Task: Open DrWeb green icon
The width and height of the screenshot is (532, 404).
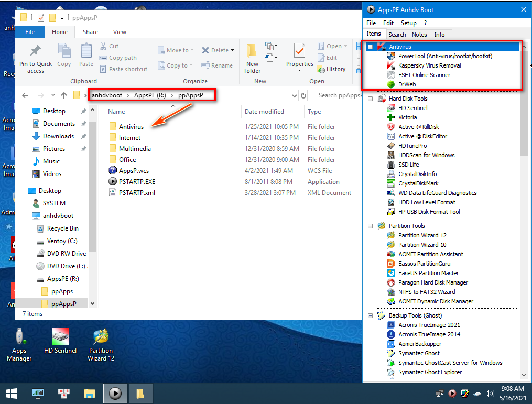Action: pos(391,84)
